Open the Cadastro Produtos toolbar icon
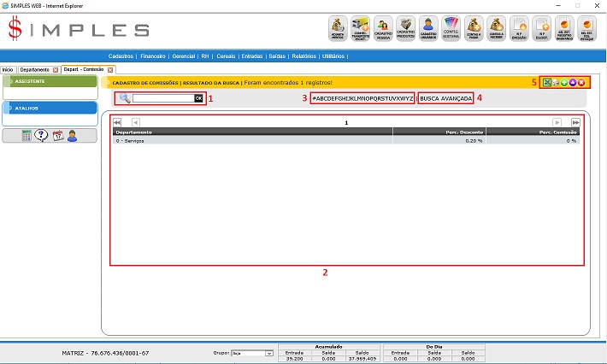The image size is (607, 364). (407, 28)
